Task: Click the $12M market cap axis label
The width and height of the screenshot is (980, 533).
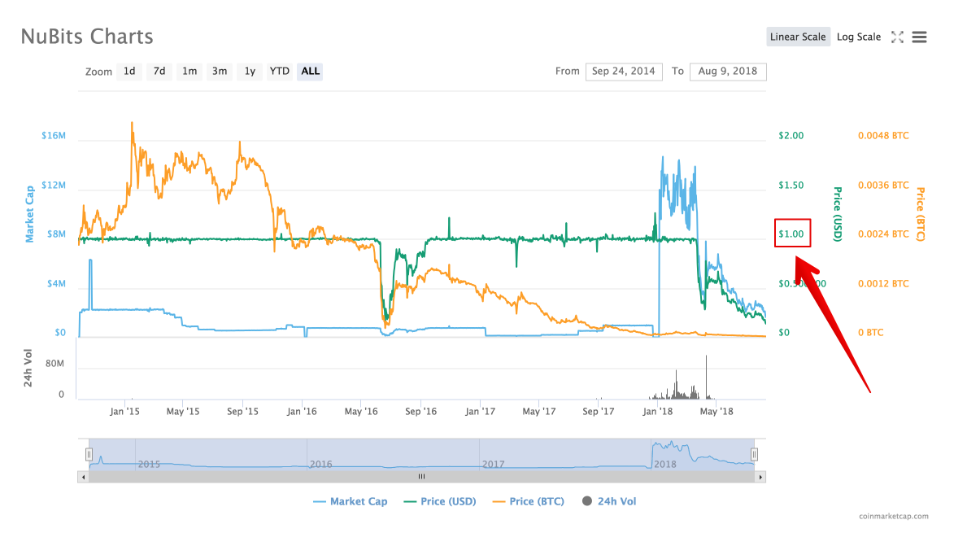Action: click(54, 186)
